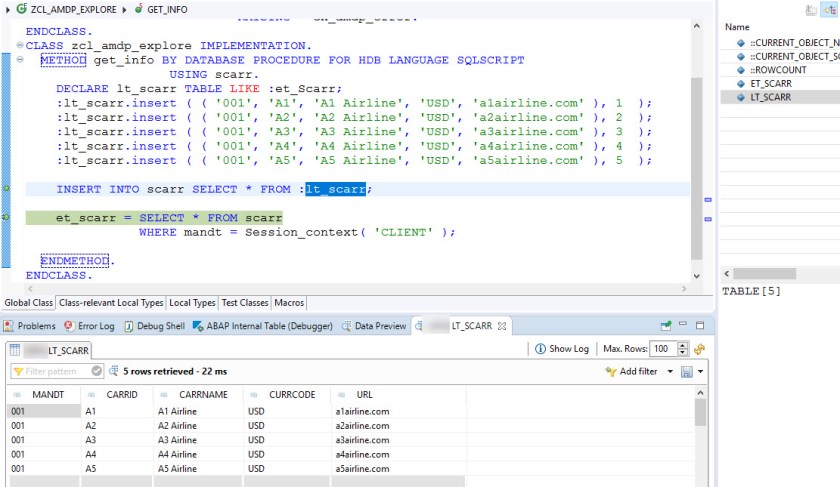Click the GET_INFO breadcrumb method icon
The image size is (840, 487).
coord(138,9)
